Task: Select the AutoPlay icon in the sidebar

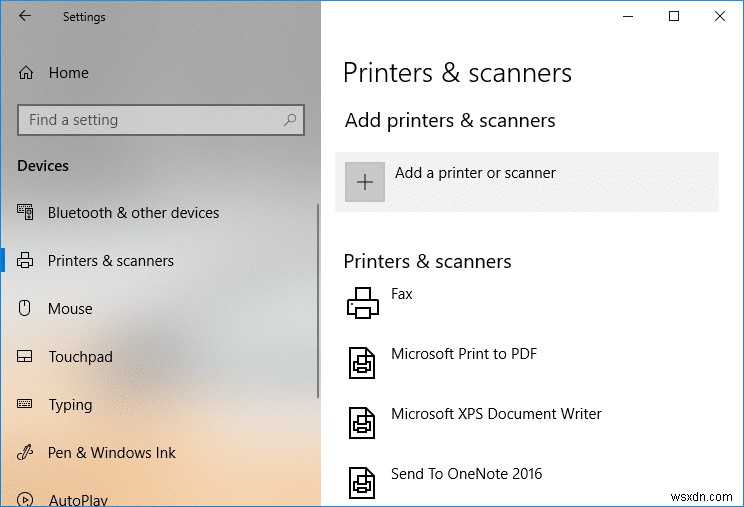Action: coord(25,499)
